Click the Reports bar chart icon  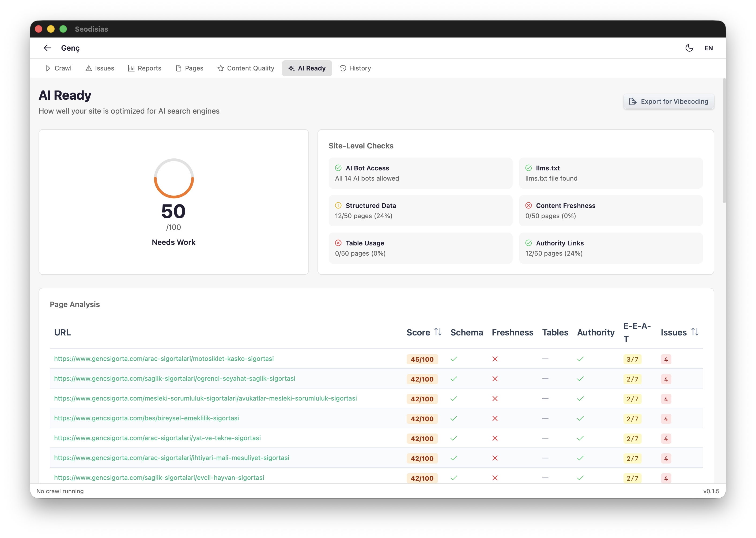[132, 68]
